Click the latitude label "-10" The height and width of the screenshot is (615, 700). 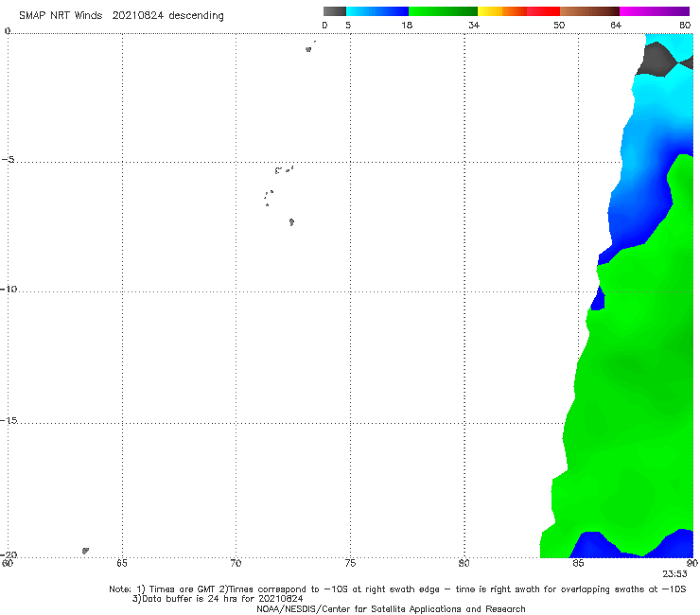(x=9, y=289)
